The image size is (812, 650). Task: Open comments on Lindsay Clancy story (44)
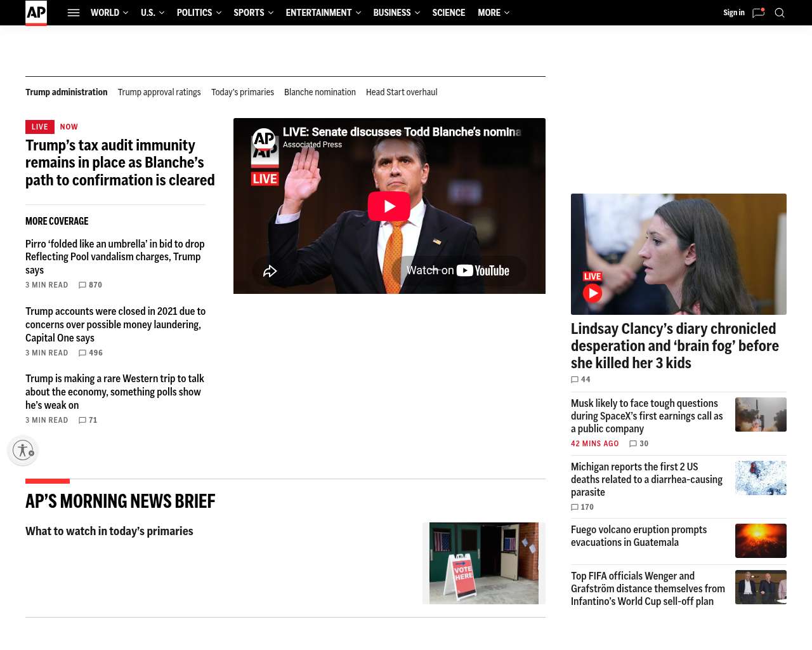(x=580, y=380)
